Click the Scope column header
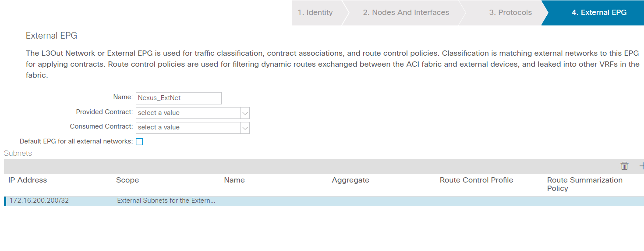 point(127,180)
